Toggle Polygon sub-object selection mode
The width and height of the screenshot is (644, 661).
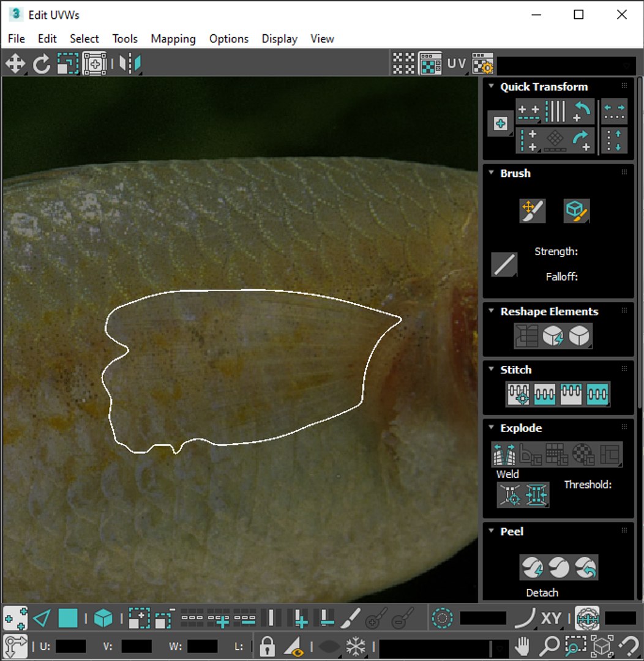(x=68, y=618)
